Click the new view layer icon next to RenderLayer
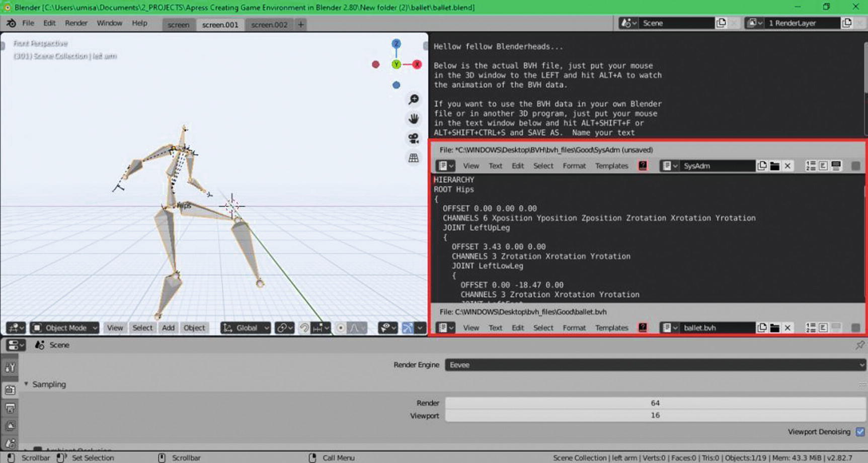Image resolution: width=868 pixels, height=463 pixels. point(847,23)
